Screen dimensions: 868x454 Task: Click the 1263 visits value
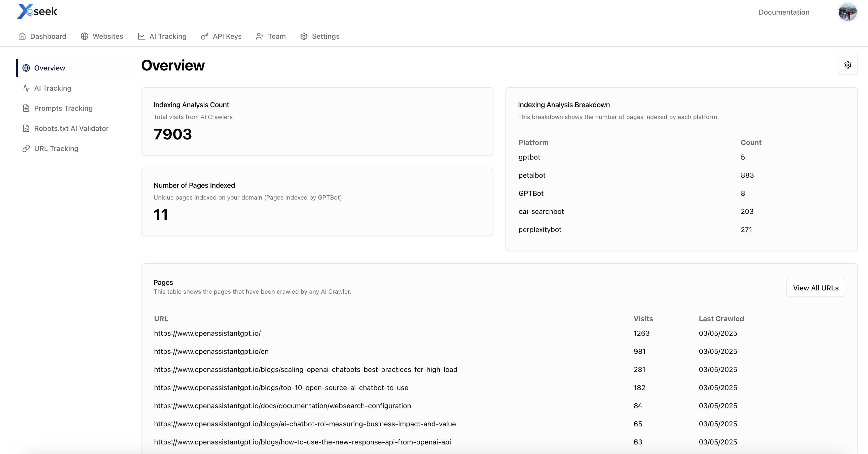tap(642, 333)
